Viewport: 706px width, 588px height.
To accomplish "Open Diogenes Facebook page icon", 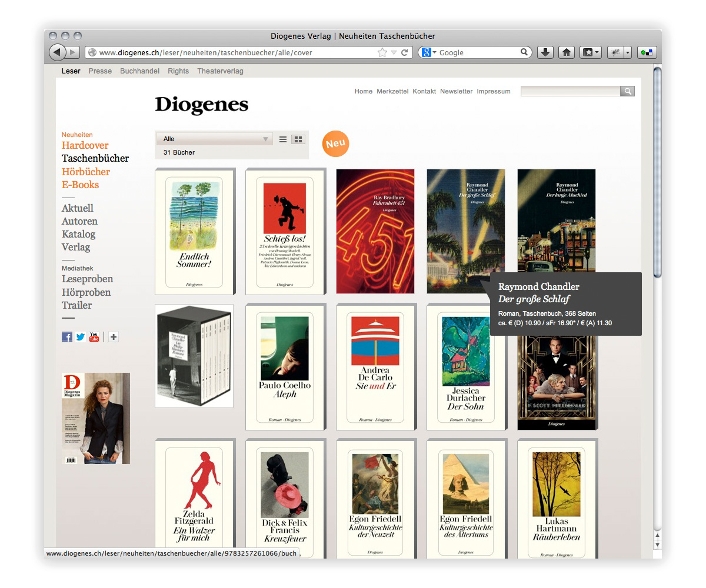I will pos(67,337).
